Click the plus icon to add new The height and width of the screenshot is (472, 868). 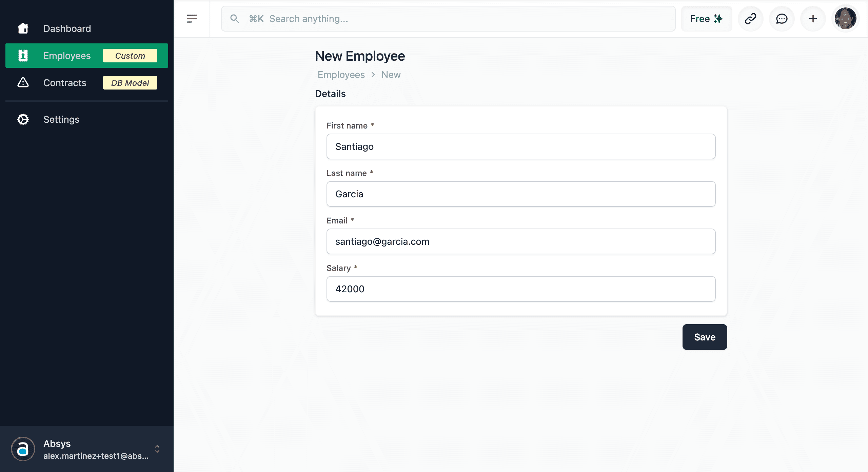point(813,19)
